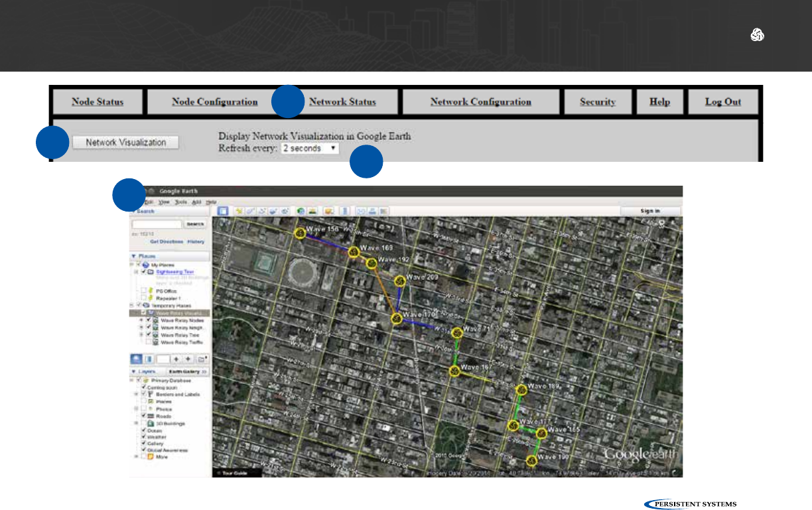This screenshot has width=812, height=510.
Task: Collapse the Search panel triangle
Action: coord(133,211)
